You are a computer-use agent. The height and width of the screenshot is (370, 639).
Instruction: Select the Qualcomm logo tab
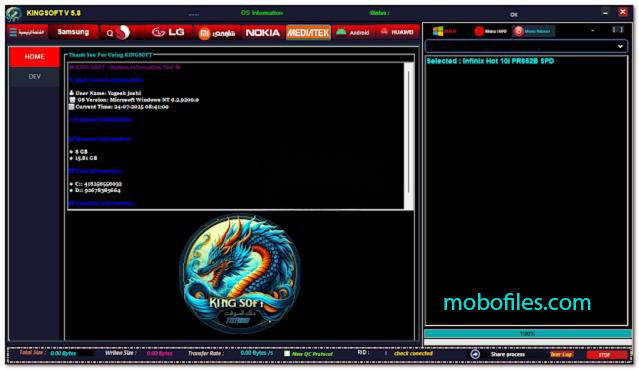tap(119, 32)
